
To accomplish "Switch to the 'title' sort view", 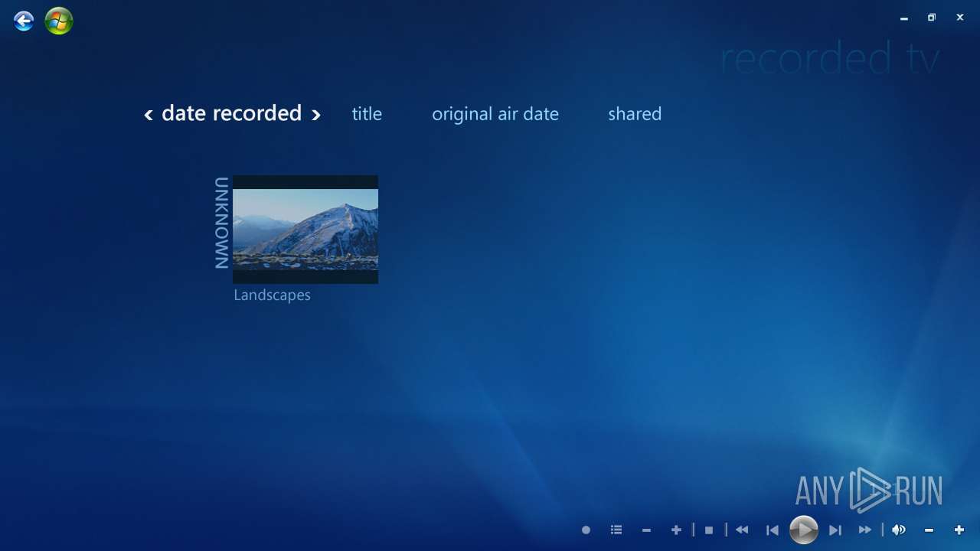I will click(x=367, y=114).
